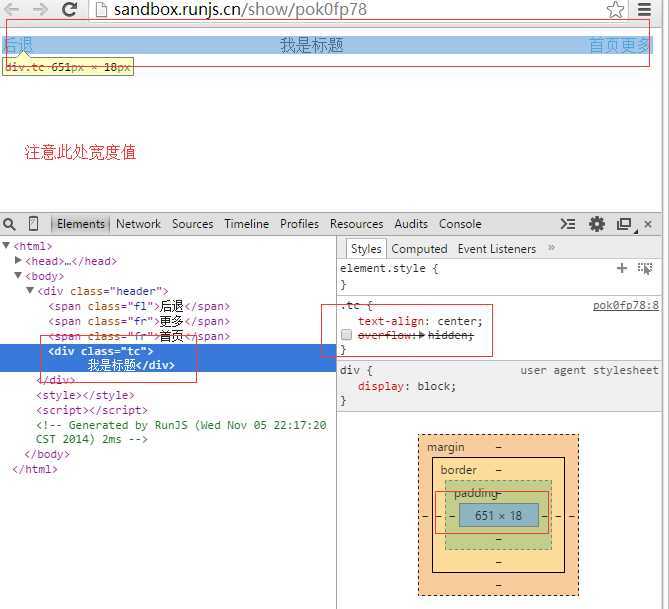Viewport: 669px width, 609px height.
Task: Select Computed sidebar tab
Action: (x=419, y=248)
